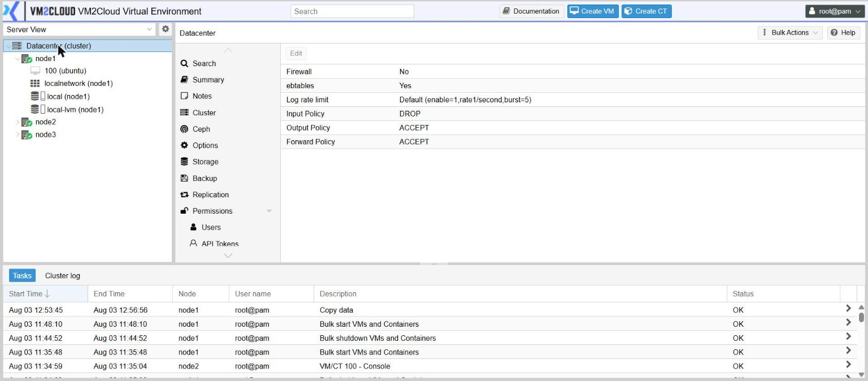Click the grid icon of localnetwork (node1)
The height and width of the screenshot is (381, 868).
pos(35,84)
